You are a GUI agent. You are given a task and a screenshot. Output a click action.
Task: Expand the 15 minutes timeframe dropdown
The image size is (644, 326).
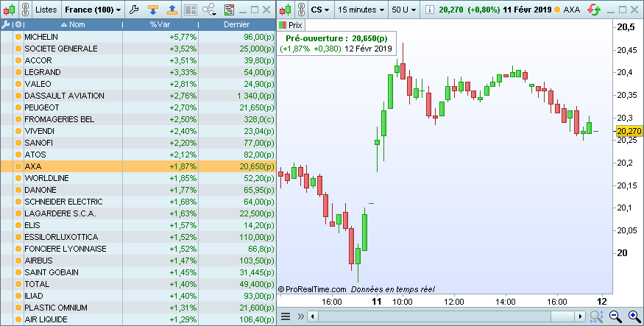click(361, 10)
